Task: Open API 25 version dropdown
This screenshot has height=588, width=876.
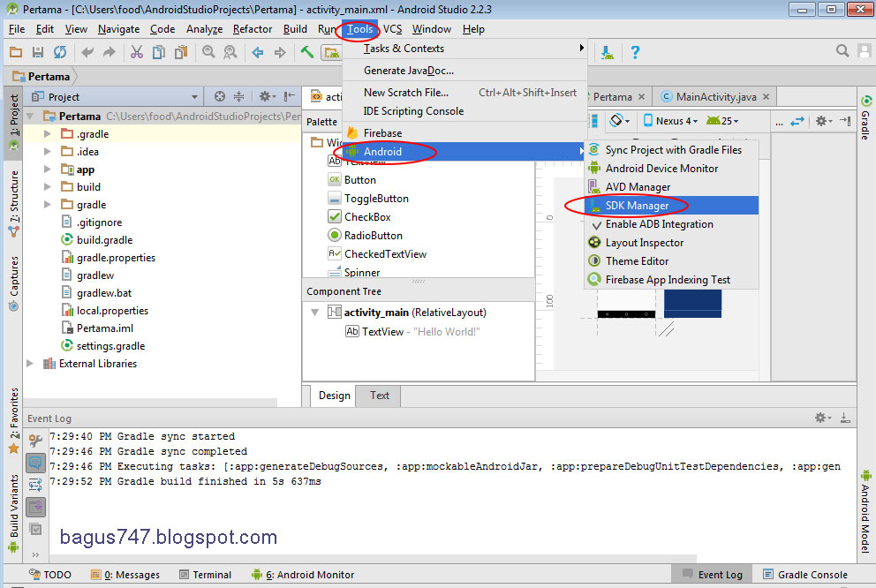Action: click(722, 121)
